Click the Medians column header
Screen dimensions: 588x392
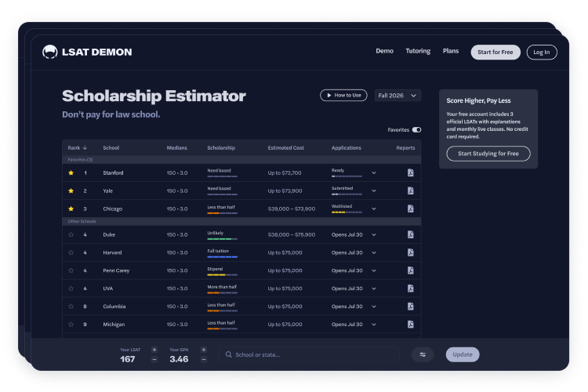(177, 148)
